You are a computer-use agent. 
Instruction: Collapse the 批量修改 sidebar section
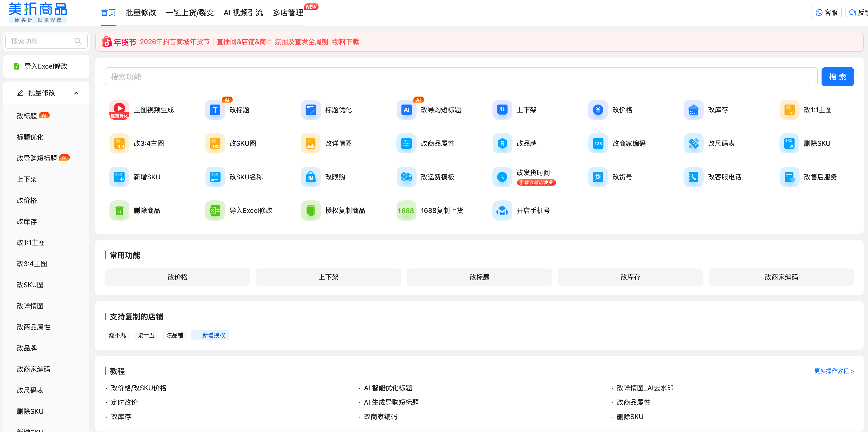point(76,93)
